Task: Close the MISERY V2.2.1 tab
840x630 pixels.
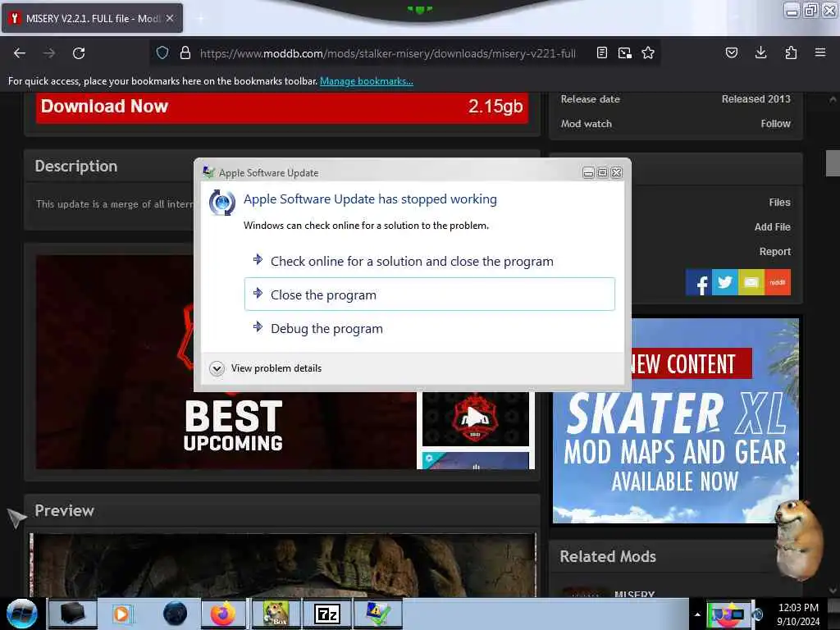Action: [170, 18]
